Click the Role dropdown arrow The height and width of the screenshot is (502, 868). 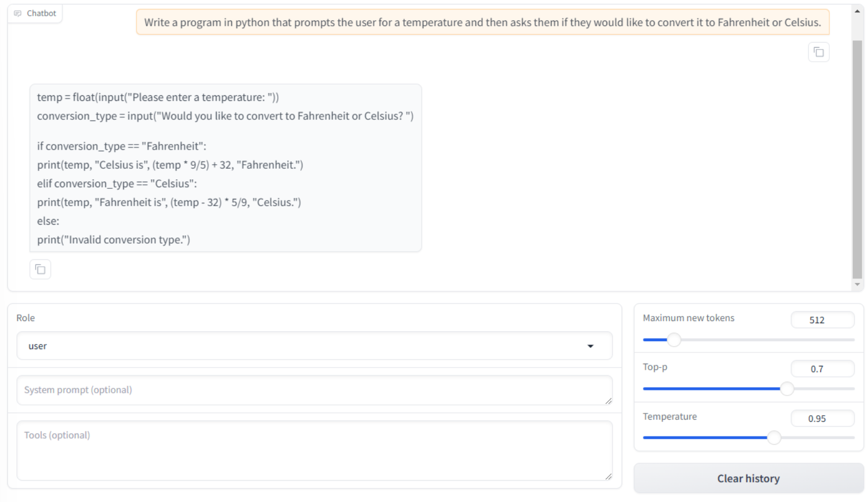[x=590, y=346]
